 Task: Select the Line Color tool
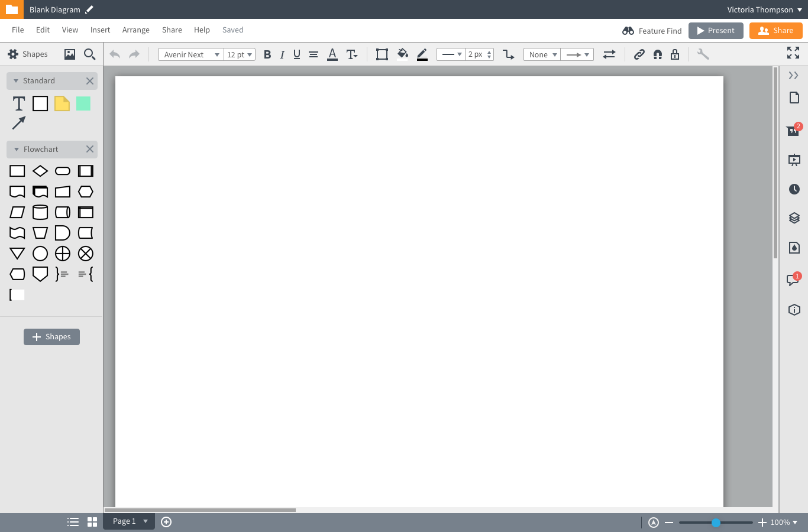click(x=422, y=54)
